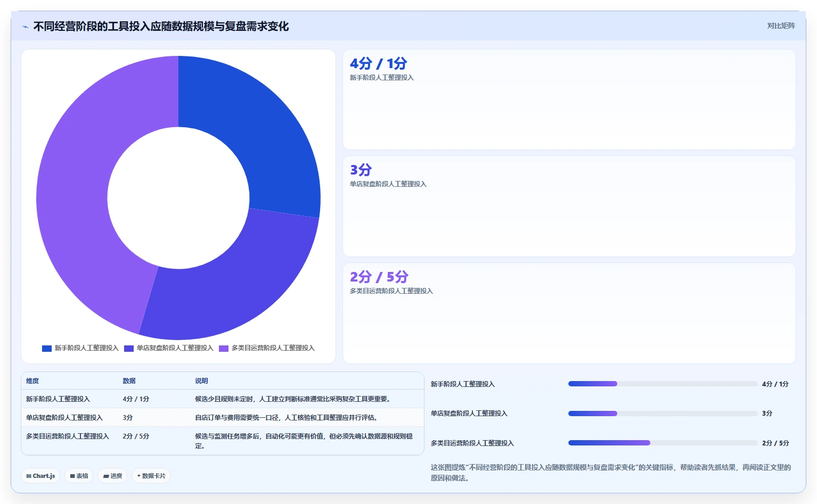Click the 单店复盘阶段人工整理投入 progress bar

[x=663, y=414]
